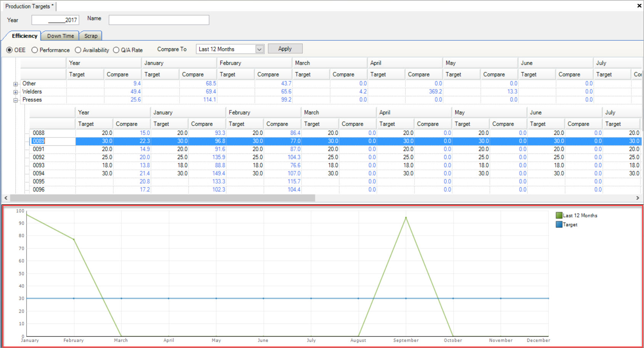The width and height of the screenshot is (644, 348).
Task: Click the Target legend swatch
Action: [x=559, y=225]
